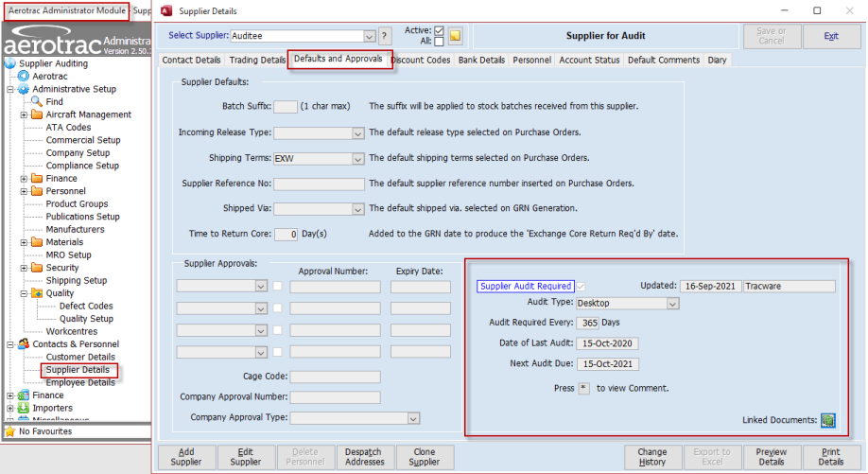Select Employee Details in the tree
The height and width of the screenshot is (474, 868).
[80, 382]
